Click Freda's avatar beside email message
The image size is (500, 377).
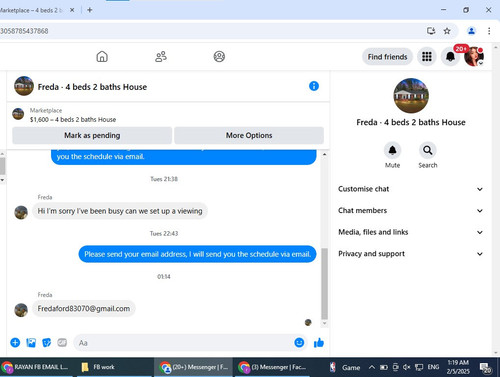point(21,310)
